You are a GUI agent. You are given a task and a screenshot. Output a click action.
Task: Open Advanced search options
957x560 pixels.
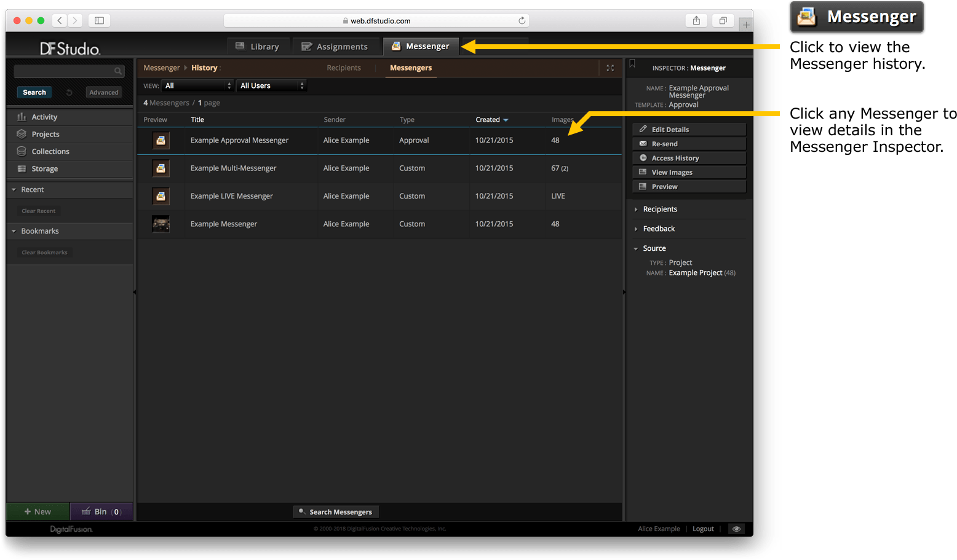click(x=104, y=92)
